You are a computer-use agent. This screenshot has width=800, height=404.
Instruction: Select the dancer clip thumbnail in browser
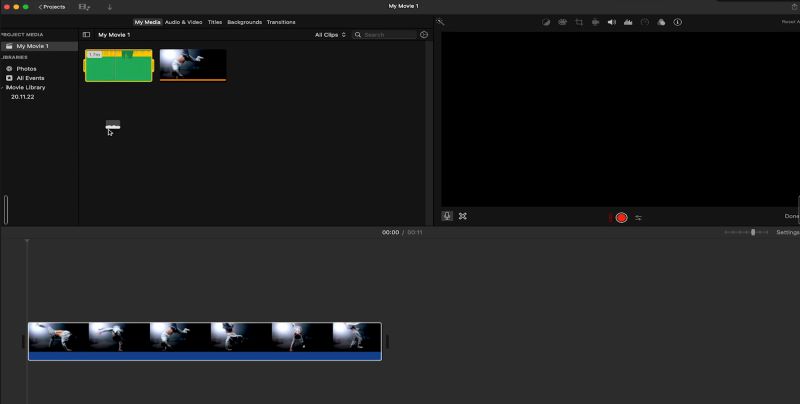tap(193, 65)
